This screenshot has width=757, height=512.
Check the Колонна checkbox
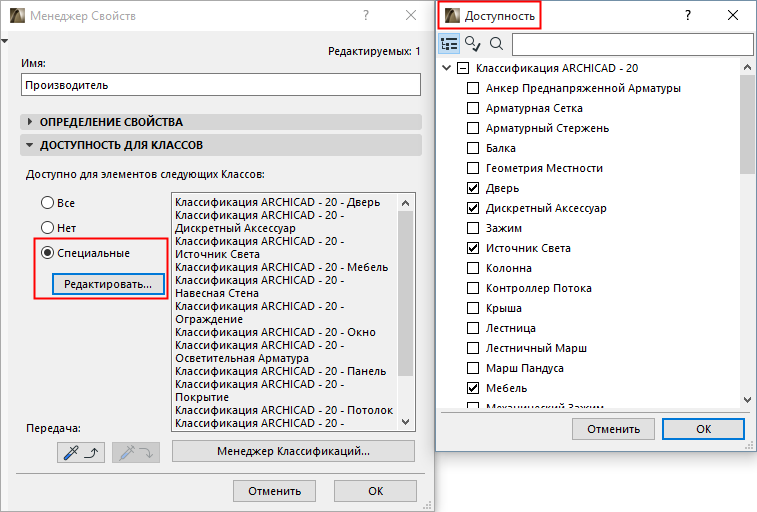point(473,268)
